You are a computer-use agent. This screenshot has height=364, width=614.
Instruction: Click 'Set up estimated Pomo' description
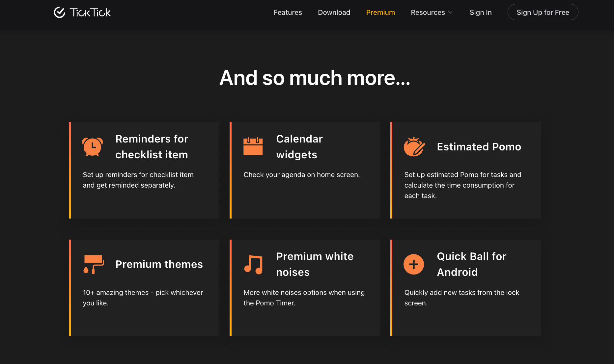pos(463,185)
